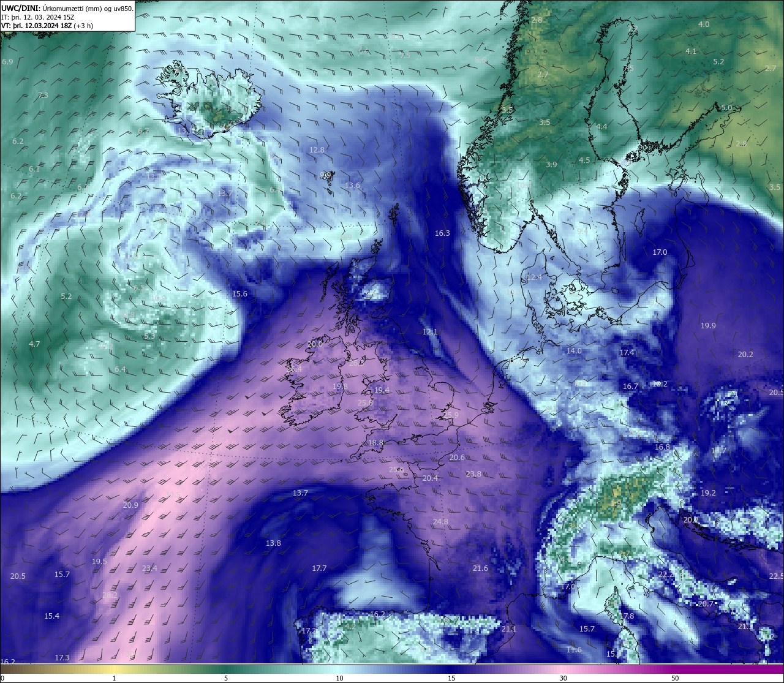Image resolution: width=784 pixels, height=683 pixels.
Task: Click the 'IT: þri. 12. 03. 2024 15Z' line
Action: [38, 17]
